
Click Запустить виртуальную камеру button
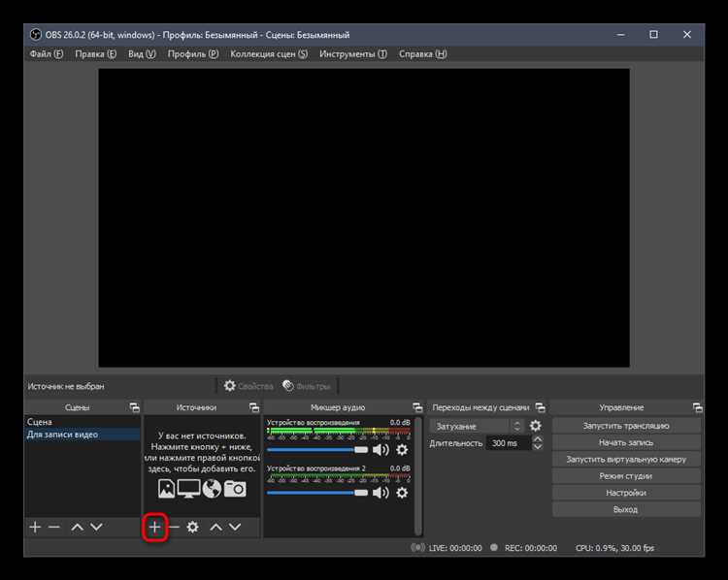tap(626, 459)
